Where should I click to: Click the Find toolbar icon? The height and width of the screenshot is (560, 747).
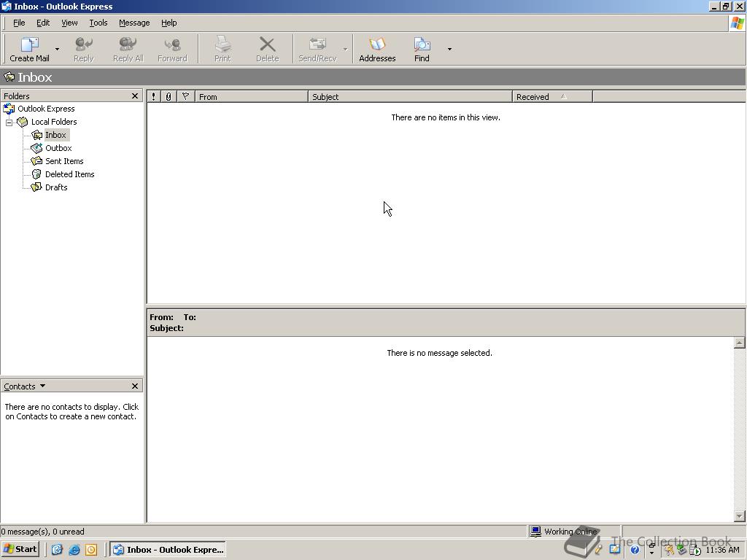[x=422, y=49]
